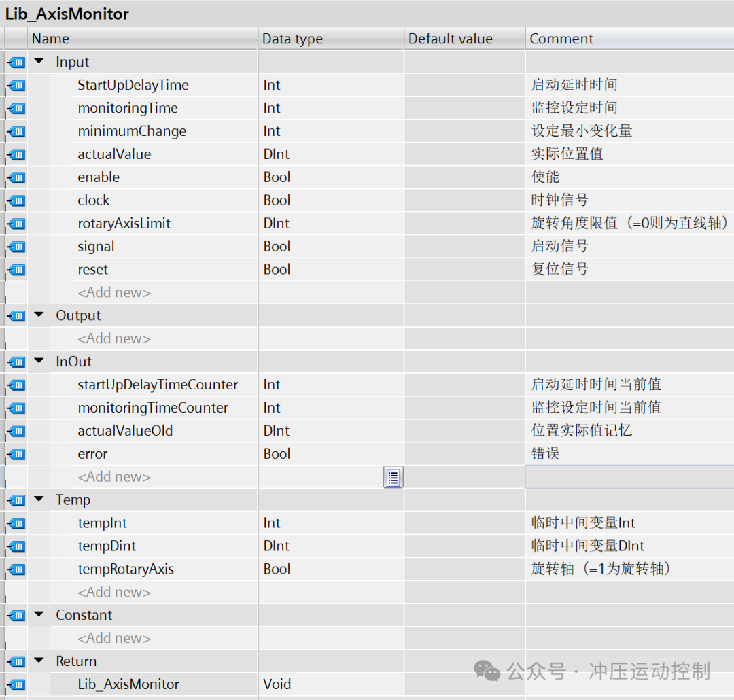Collapse the Return section

39,661
